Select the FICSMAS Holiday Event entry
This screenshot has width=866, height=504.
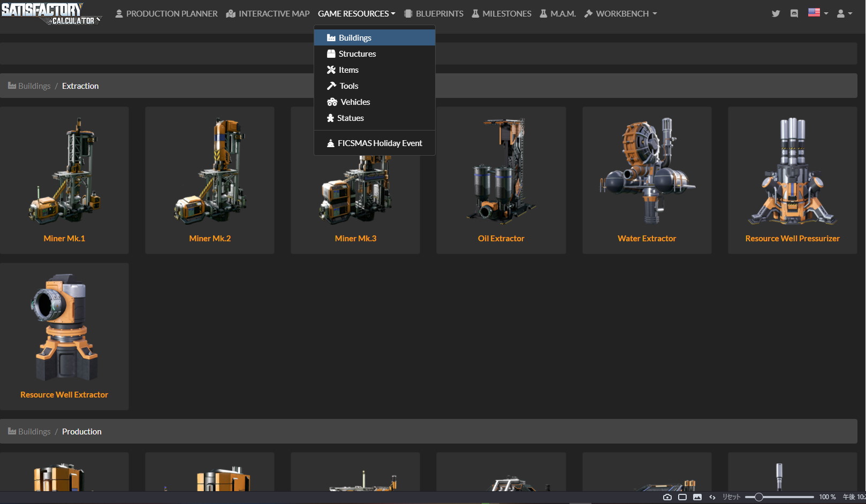tap(375, 143)
